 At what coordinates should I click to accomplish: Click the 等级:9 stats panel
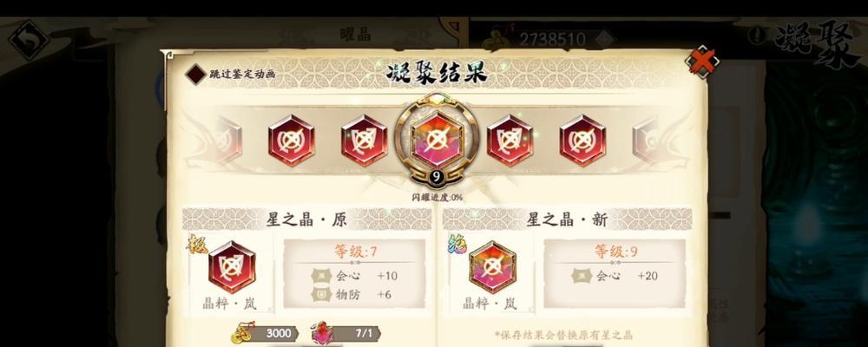(x=615, y=273)
